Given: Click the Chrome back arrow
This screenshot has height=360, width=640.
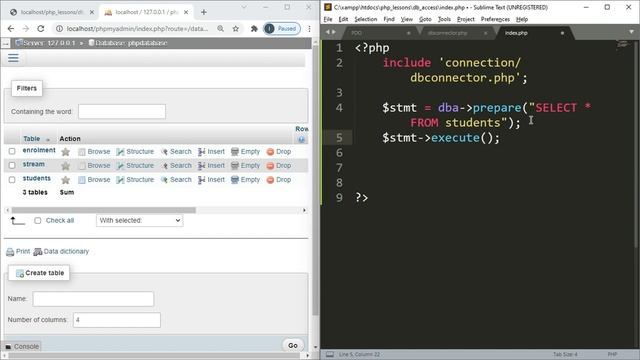Looking at the screenshot, I should click(11, 29).
